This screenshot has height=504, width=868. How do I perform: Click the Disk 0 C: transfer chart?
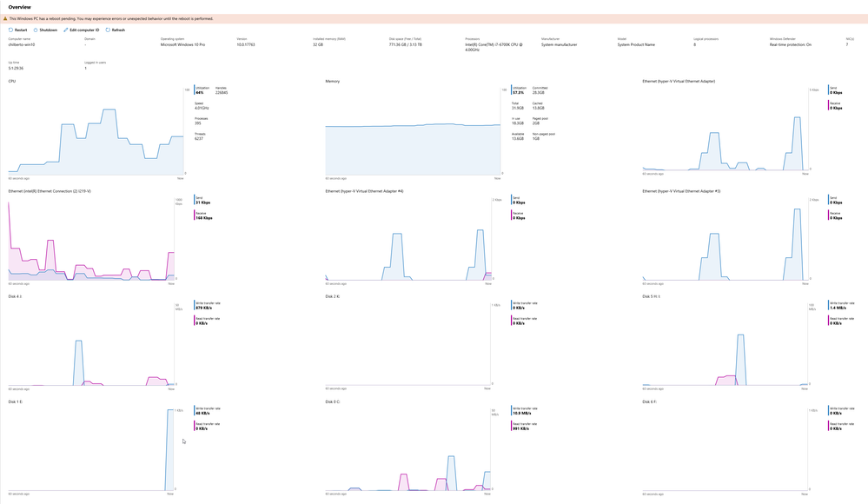[408, 450]
